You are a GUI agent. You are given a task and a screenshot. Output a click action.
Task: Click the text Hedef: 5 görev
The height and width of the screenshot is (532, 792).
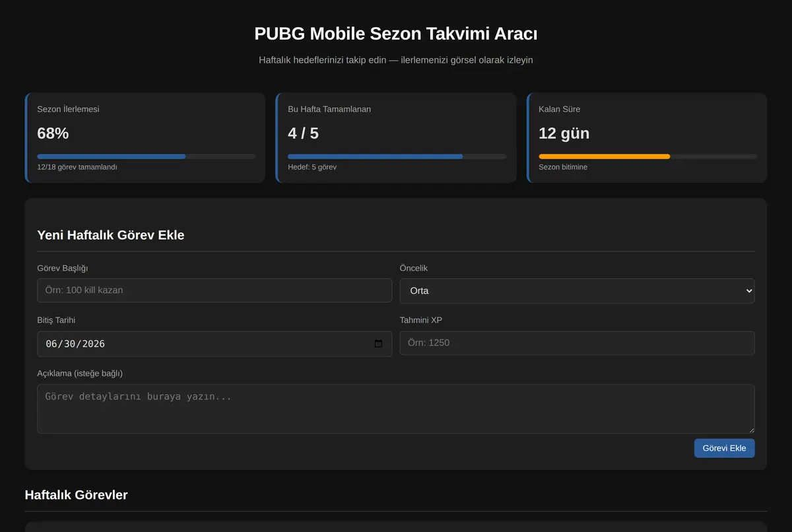(312, 167)
